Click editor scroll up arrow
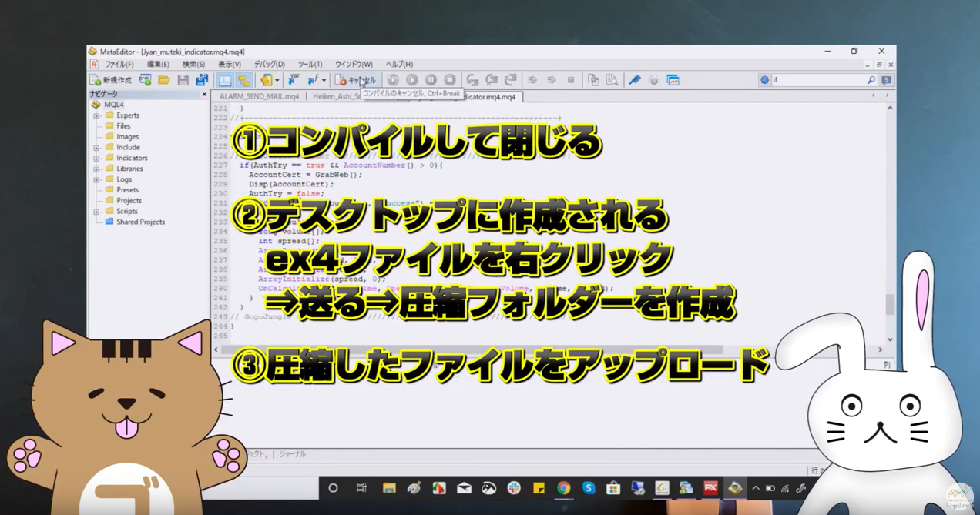The height and width of the screenshot is (515, 980). 890,109
